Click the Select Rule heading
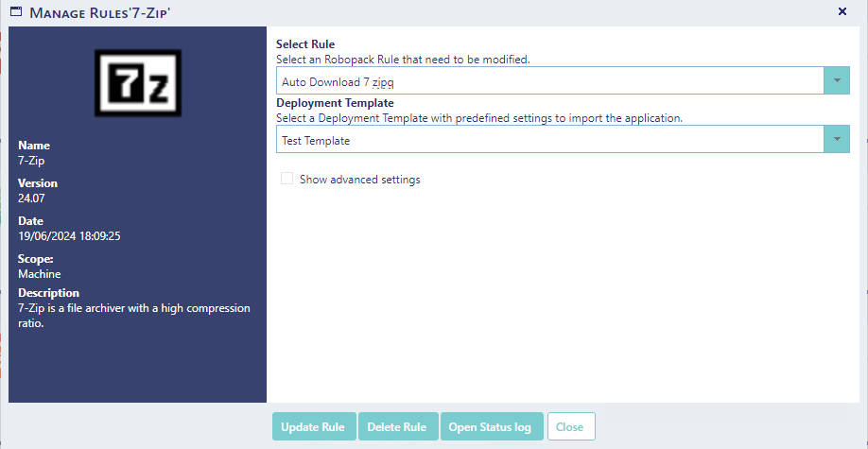Viewport: 868px width, 449px height. [305, 44]
